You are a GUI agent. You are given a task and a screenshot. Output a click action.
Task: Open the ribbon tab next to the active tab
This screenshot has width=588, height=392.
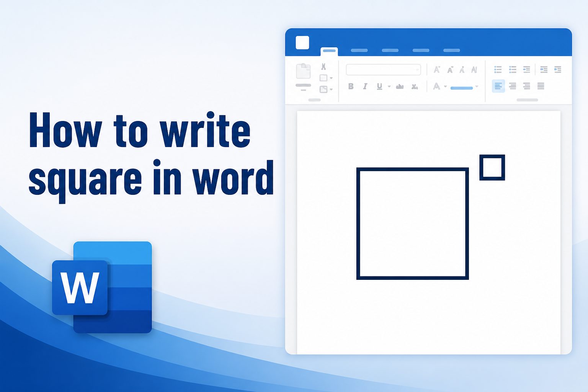(359, 51)
